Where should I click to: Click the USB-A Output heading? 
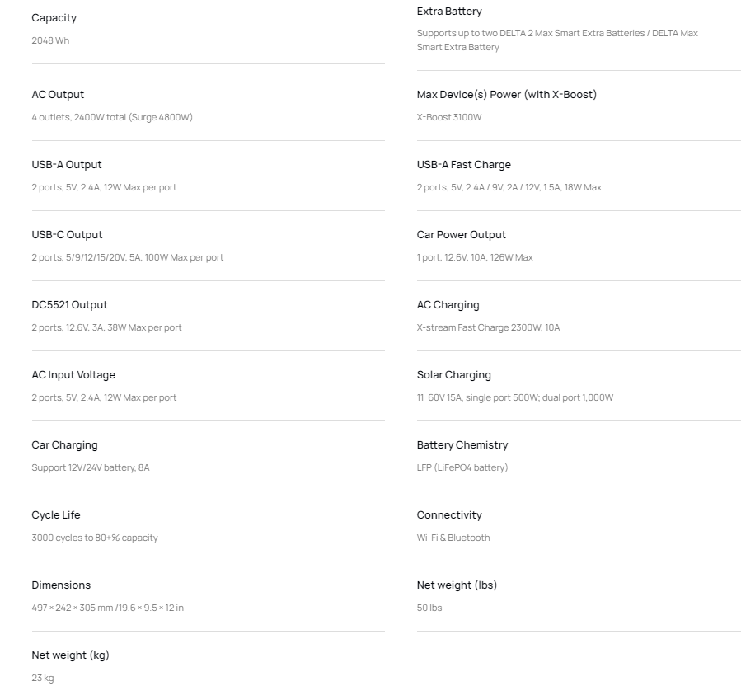tap(67, 164)
